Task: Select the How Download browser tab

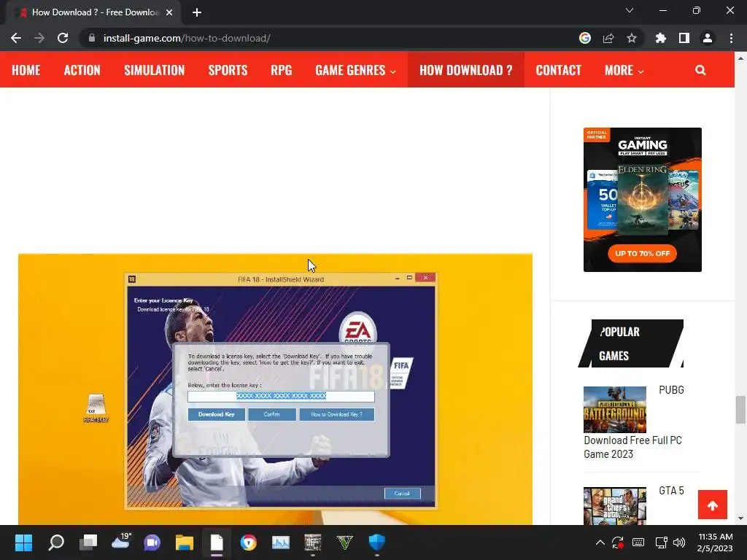Action: click(94, 13)
